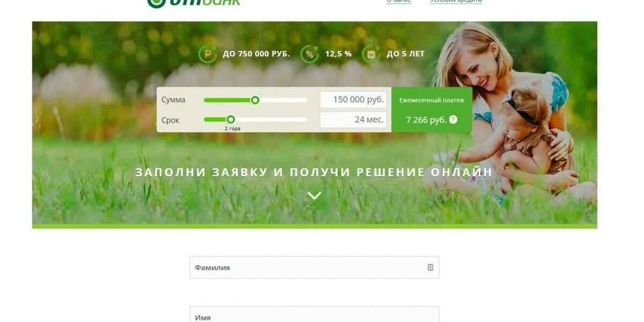This screenshot has width=644, height=322.
Task: Focus the 150 000 руб. amount field
Action: pos(353,100)
